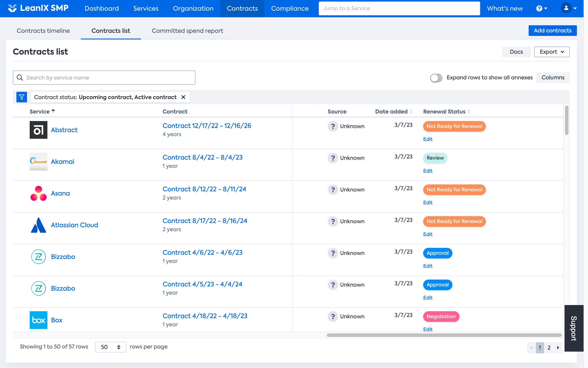Click the Box service logo
Image resolution: width=588 pixels, height=368 pixels.
pos(38,320)
